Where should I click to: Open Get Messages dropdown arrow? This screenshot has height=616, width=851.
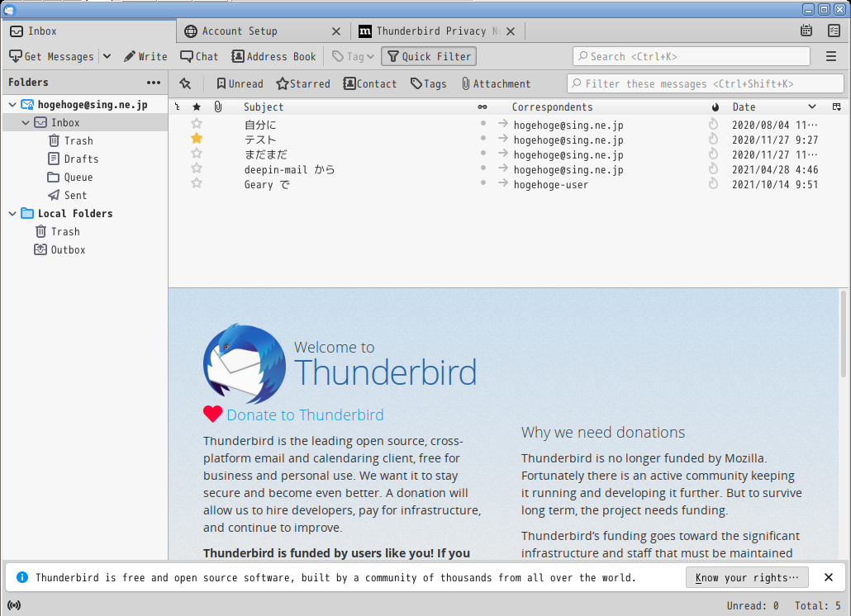(107, 56)
